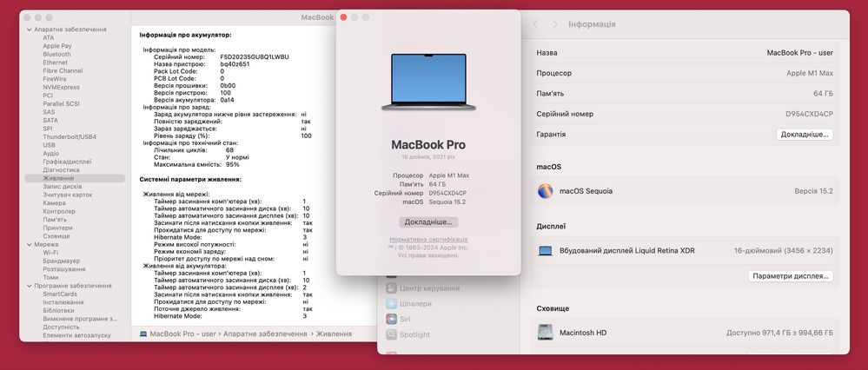Select Зчитувач карток entry

coord(68,195)
